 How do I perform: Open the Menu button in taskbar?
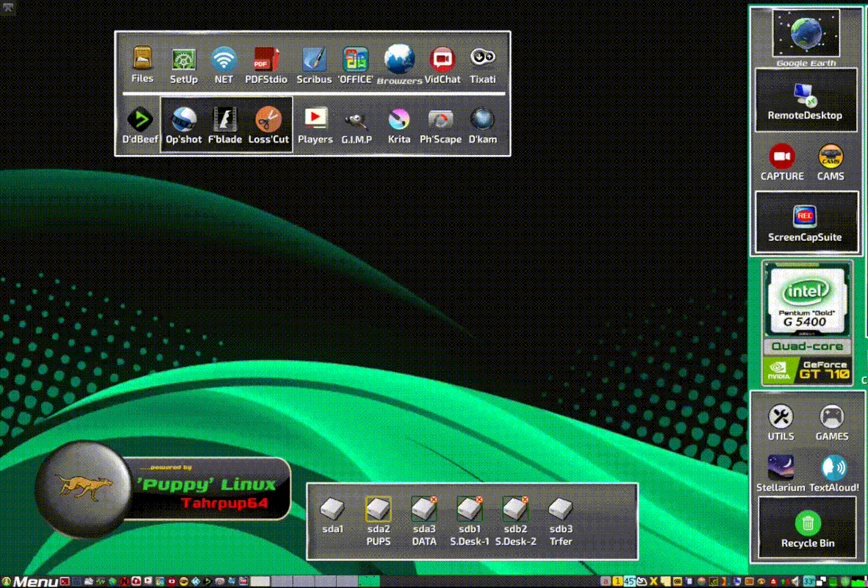[x=30, y=582]
